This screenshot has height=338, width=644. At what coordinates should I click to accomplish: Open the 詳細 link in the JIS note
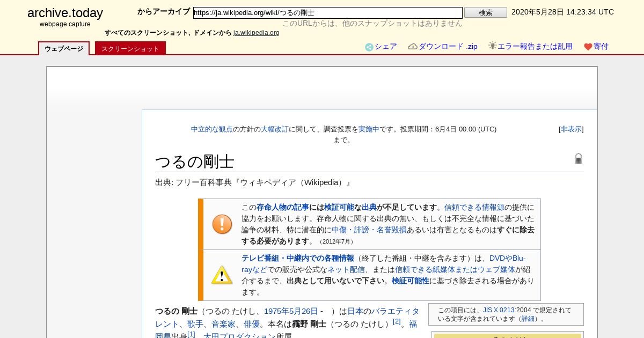[529, 319]
